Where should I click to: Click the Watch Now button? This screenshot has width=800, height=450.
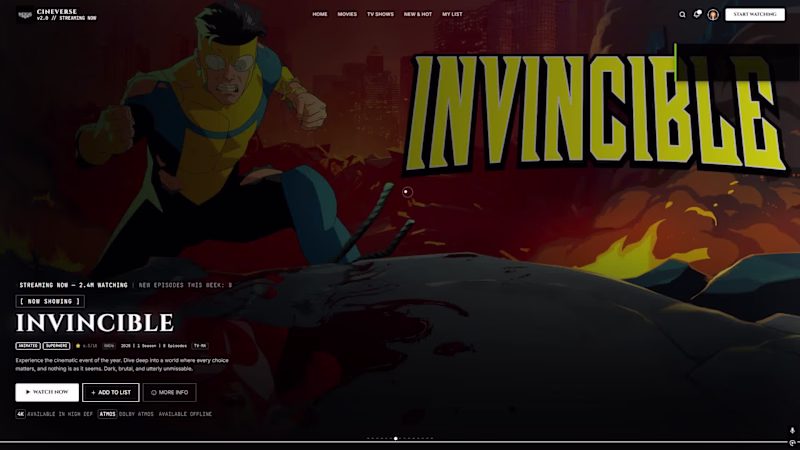coord(47,392)
